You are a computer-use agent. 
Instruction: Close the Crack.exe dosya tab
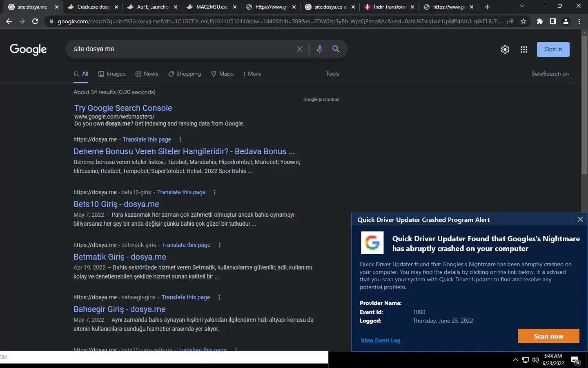pyautogui.click(x=116, y=7)
